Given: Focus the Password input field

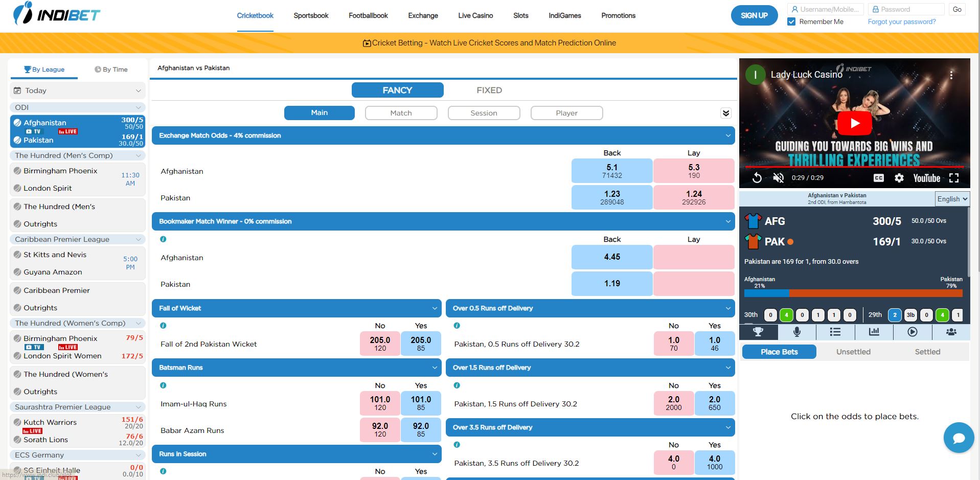Looking at the screenshot, I should click(x=906, y=9).
